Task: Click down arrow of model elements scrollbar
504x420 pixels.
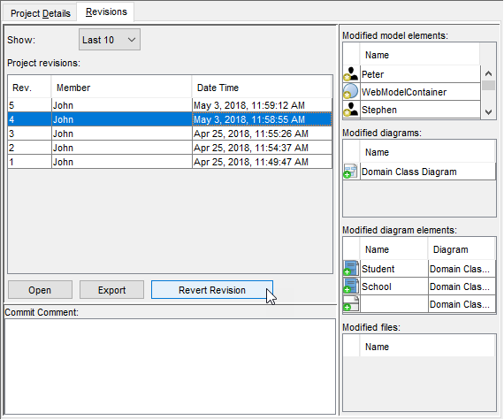Action: (489, 112)
